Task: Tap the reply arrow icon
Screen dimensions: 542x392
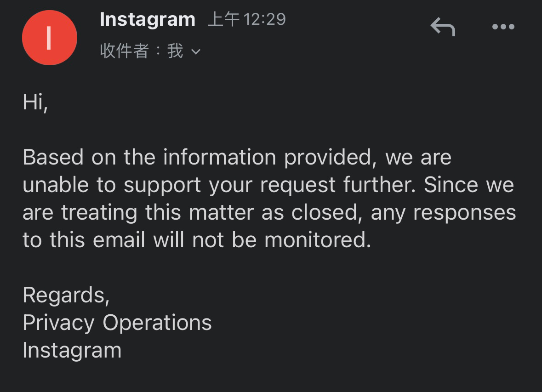Action: click(443, 27)
